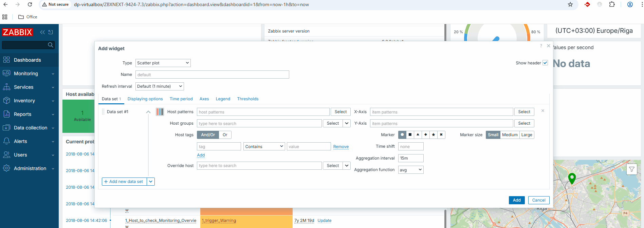Switch to the Displaying options tab
The width and height of the screenshot is (644, 228).
(x=145, y=99)
